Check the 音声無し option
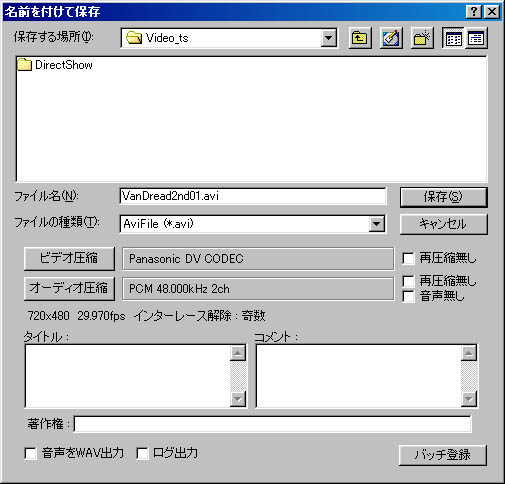Image resolution: width=505 pixels, height=484 pixels. 409,296
